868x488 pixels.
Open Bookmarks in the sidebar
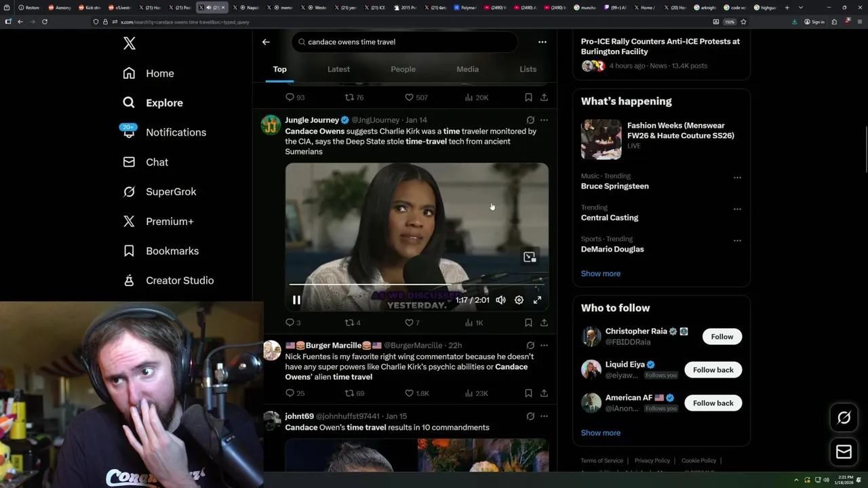[x=160, y=251]
